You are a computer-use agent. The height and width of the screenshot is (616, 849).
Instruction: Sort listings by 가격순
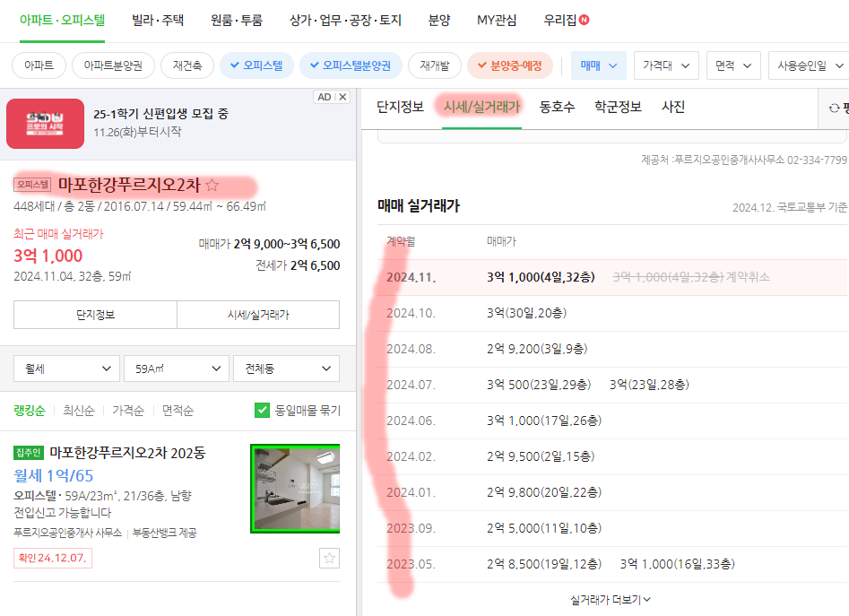[128, 411]
